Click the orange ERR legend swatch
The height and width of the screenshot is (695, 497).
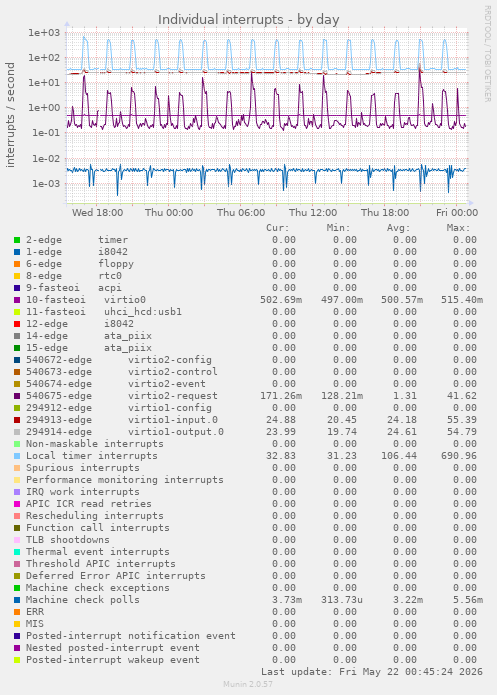(x=17, y=612)
